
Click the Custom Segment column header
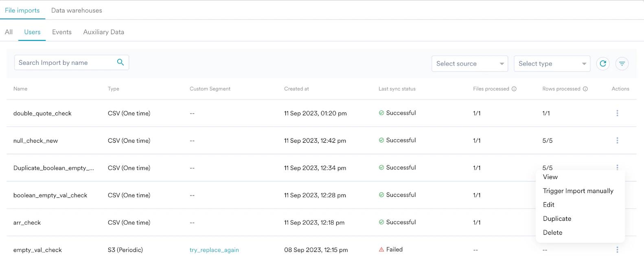(210, 89)
